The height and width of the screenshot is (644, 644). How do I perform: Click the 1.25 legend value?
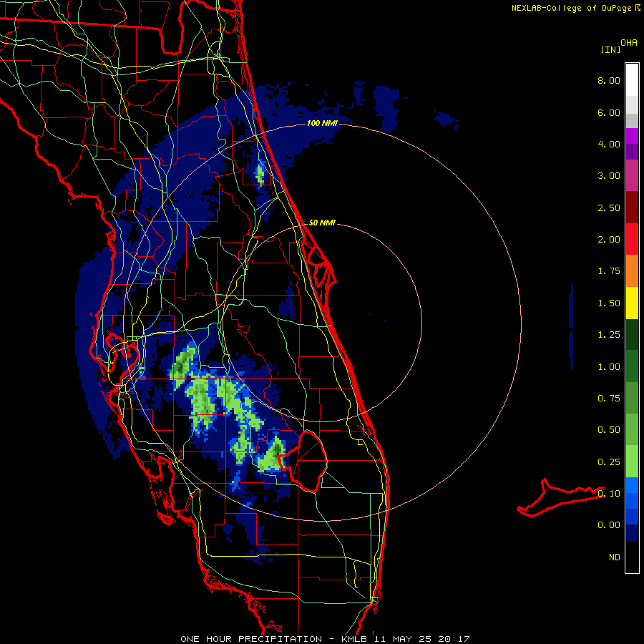coord(609,335)
